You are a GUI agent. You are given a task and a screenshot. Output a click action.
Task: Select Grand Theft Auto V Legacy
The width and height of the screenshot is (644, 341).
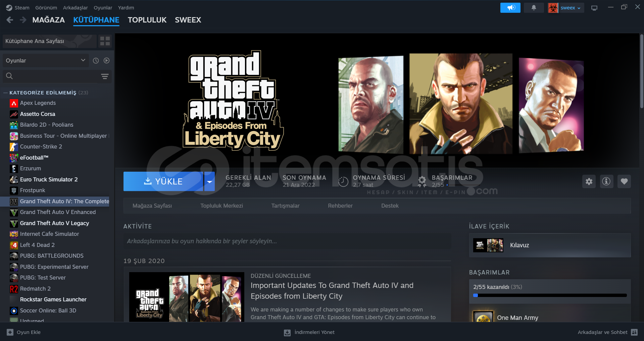pos(54,223)
